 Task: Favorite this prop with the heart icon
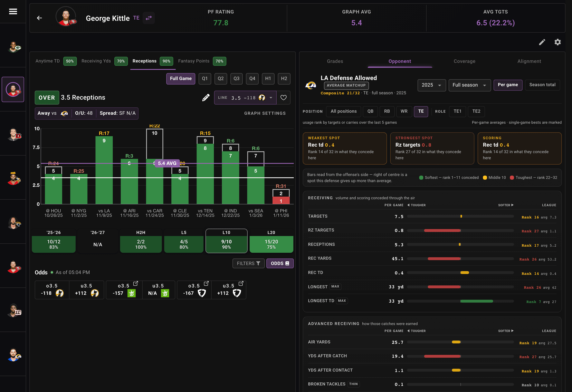point(283,98)
